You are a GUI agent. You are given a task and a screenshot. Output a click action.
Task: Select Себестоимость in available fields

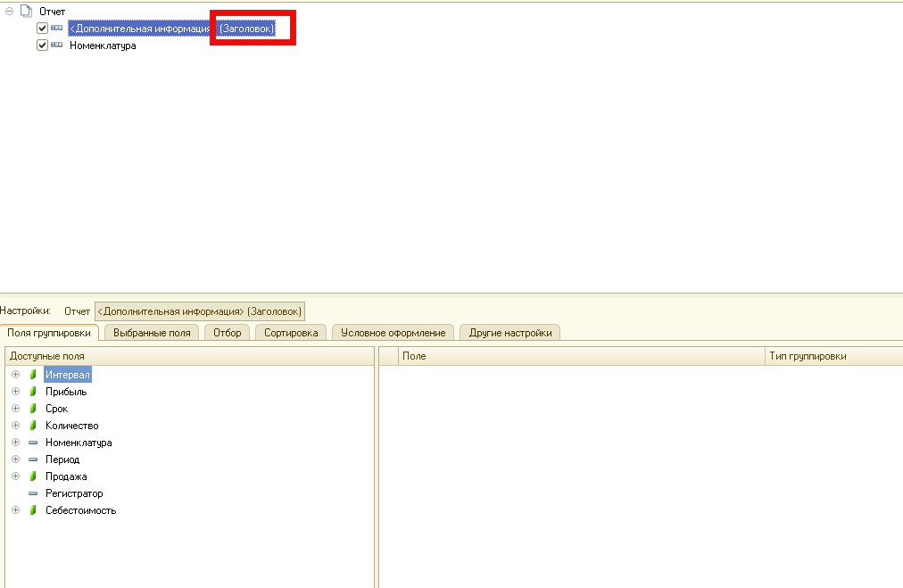(x=80, y=511)
